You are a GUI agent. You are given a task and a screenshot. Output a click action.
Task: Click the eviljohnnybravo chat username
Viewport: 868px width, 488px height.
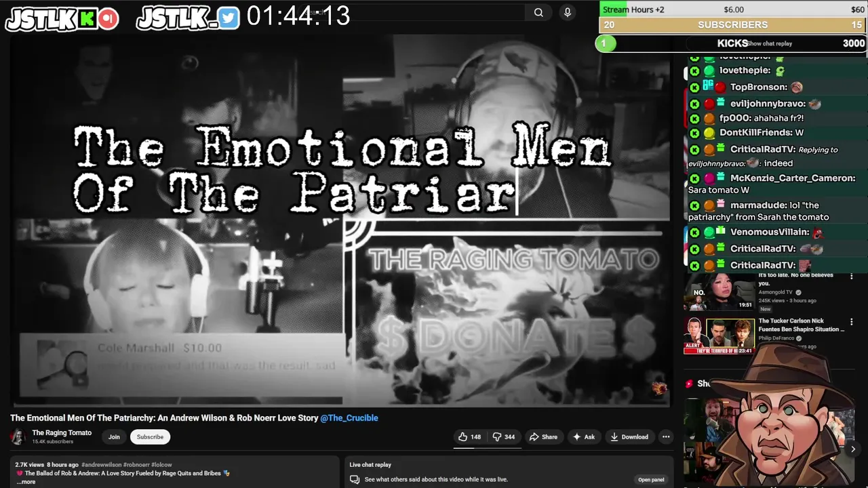tap(768, 104)
